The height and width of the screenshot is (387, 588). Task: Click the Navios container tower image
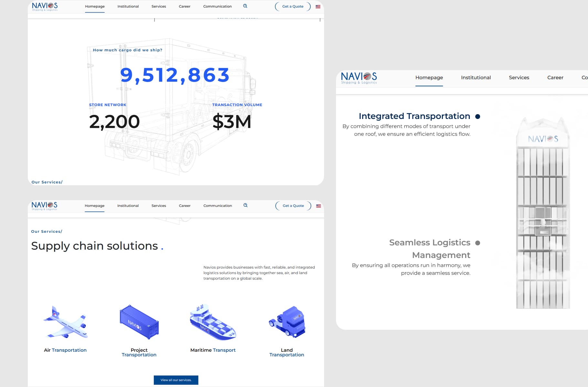pos(543,213)
